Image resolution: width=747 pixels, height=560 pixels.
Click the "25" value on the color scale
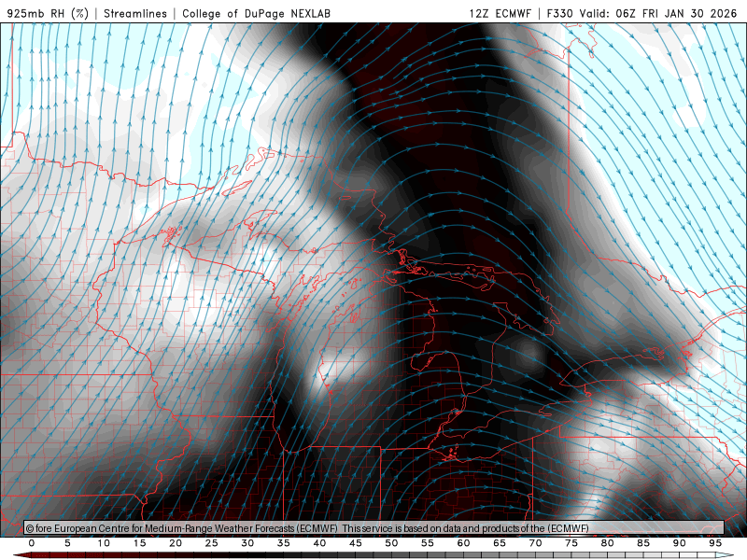coord(212,543)
